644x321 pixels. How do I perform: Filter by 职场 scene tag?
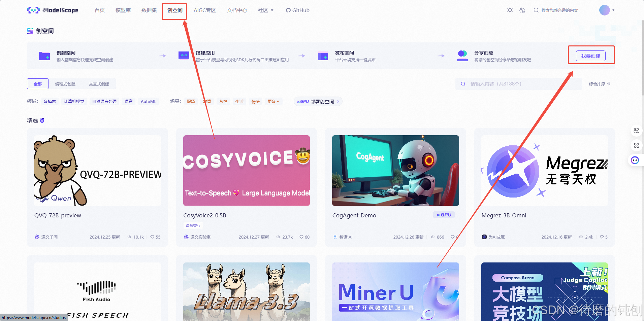point(191,101)
